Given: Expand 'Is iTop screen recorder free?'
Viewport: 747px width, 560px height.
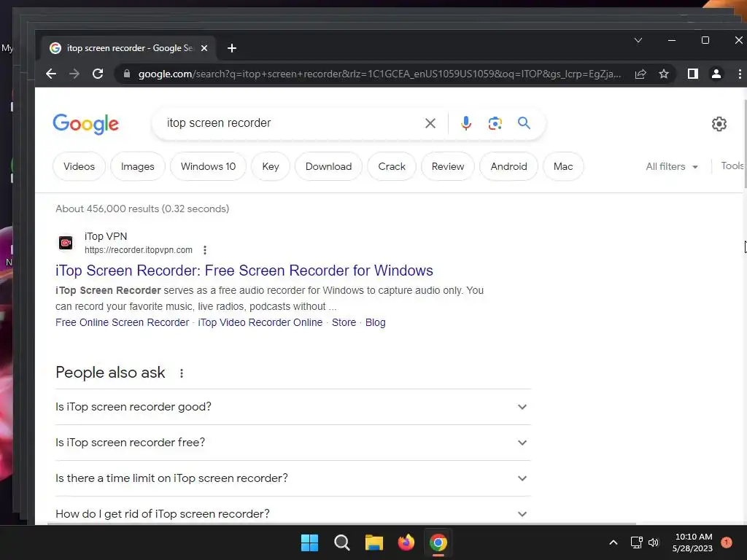Looking at the screenshot, I should point(293,443).
